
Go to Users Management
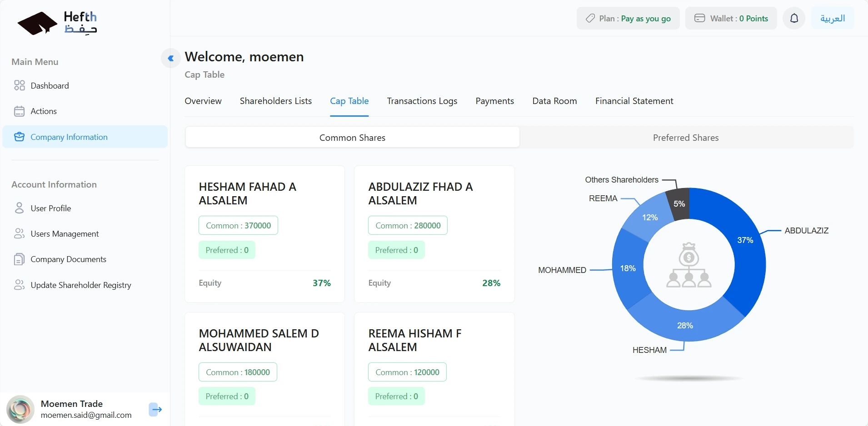[x=65, y=234]
